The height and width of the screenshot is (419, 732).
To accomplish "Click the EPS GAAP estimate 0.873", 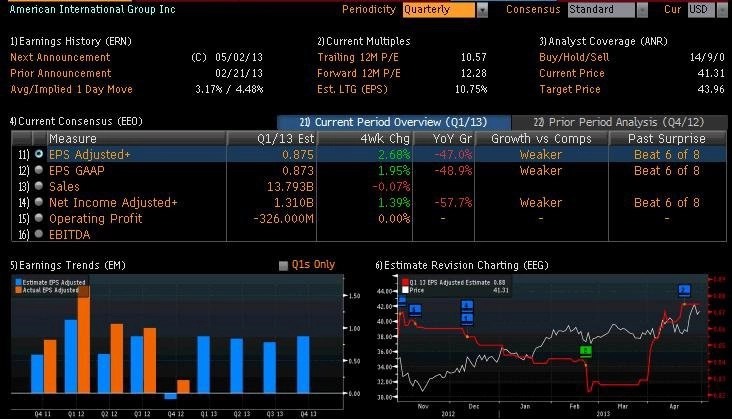I will tap(298, 171).
